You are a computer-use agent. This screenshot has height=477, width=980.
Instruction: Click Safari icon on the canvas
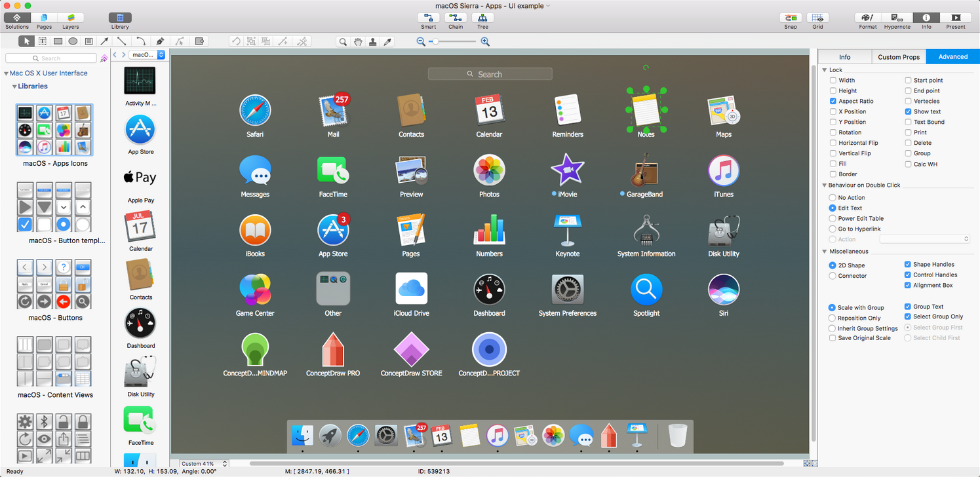[255, 110]
